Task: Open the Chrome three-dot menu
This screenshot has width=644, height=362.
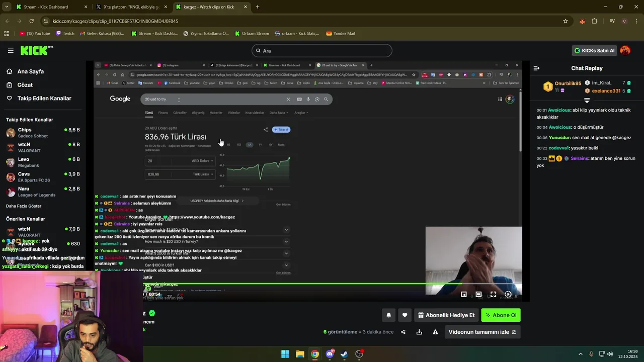Action: click(x=636, y=21)
